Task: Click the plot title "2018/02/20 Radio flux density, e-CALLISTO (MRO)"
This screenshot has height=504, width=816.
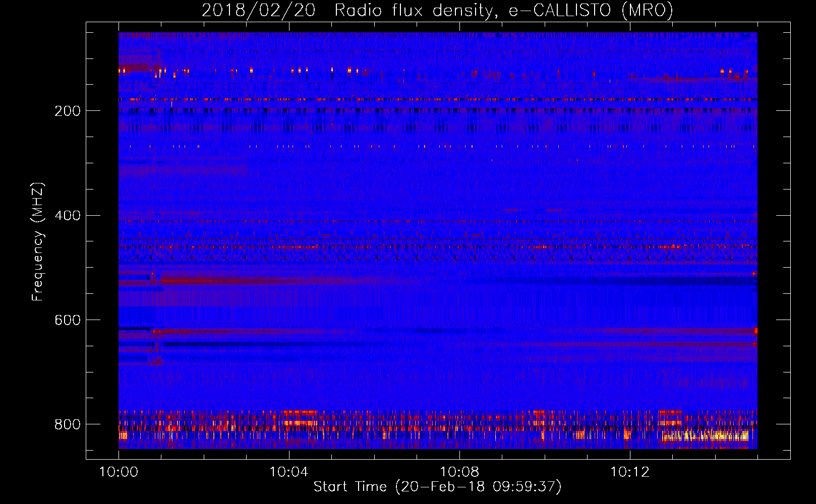Action: 437,10
